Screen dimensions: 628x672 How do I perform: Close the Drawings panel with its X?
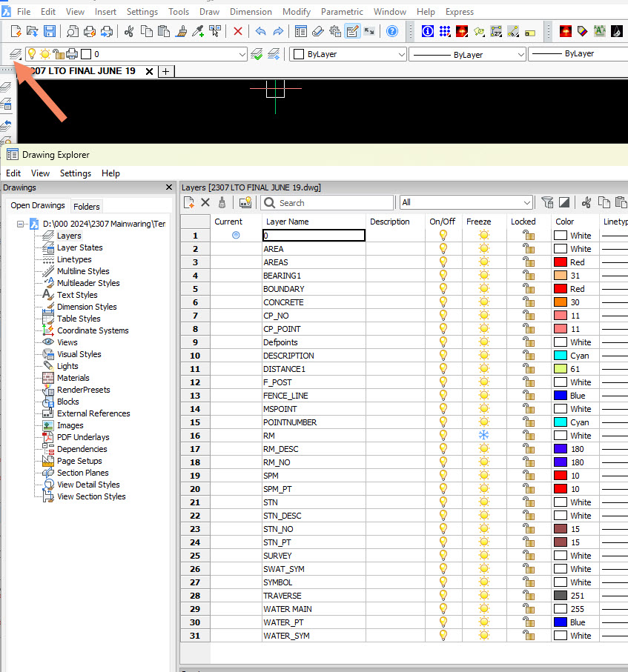click(x=169, y=187)
